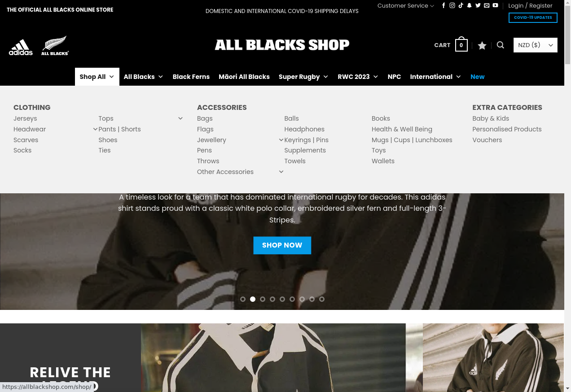Select the first slider dot
The width and height of the screenshot is (571, 392).
[x=243, y=299]
